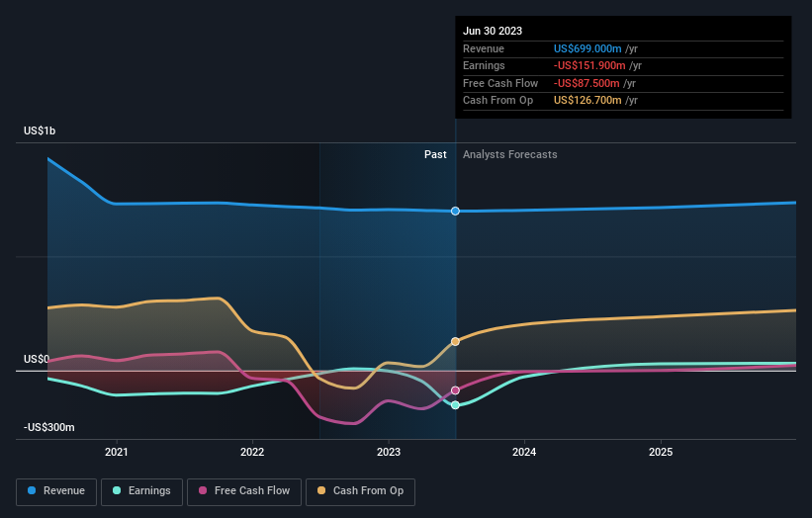Click the 2021 x-axis label
This screenshot has height=518, width=812.
tap(117, 452)
